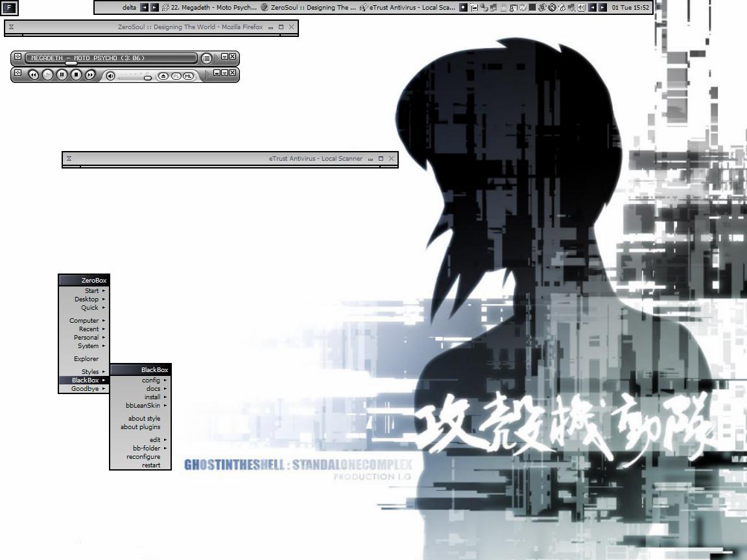Expand the Recent submenu
This screenshot has width=747, height=560.
[x=84, y=329]
